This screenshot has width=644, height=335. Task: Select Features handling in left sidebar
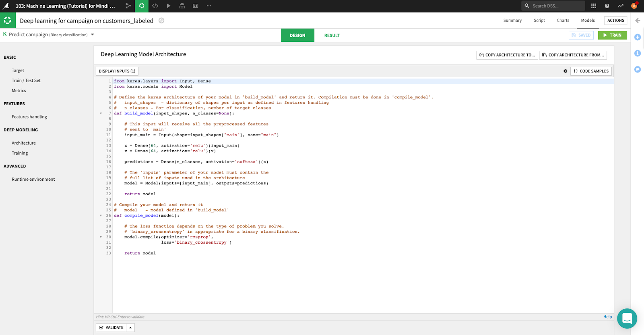(x=29, y=117)
